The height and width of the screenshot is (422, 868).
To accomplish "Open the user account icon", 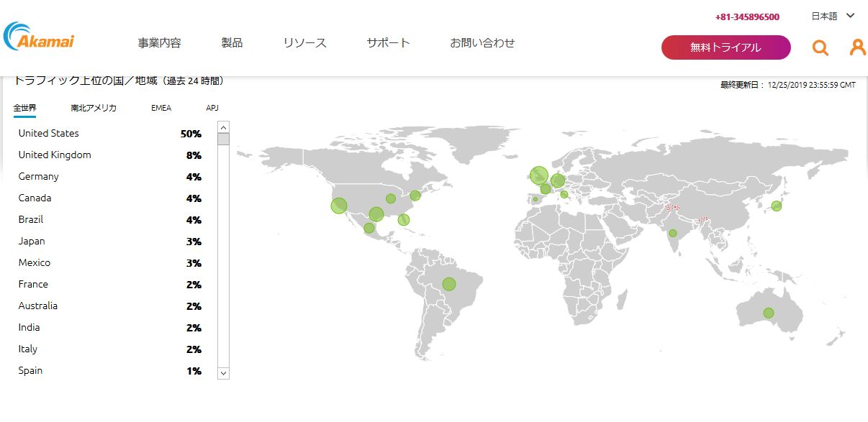I will tap(857, 47).
